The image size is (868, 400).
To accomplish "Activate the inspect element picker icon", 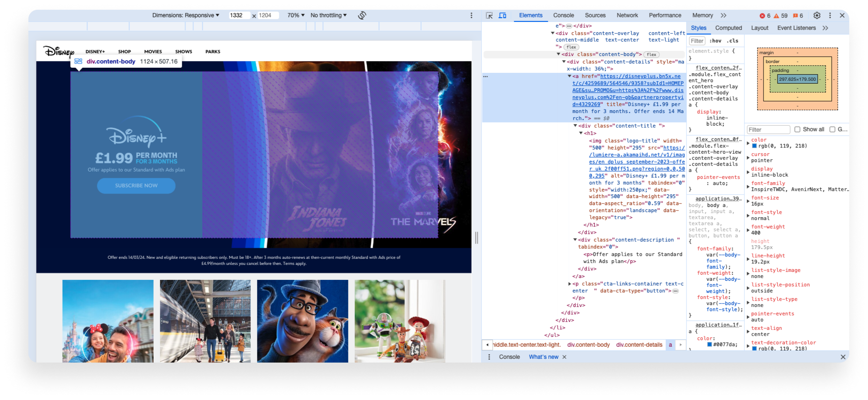I will coord(489,15).
